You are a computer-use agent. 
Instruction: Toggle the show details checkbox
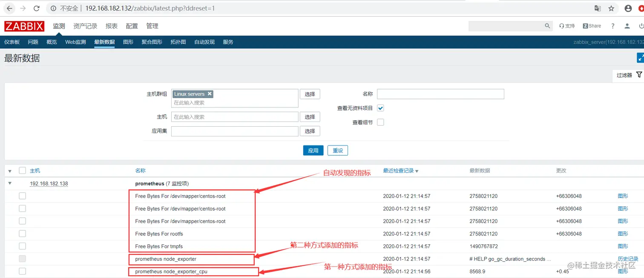[380, 122]
